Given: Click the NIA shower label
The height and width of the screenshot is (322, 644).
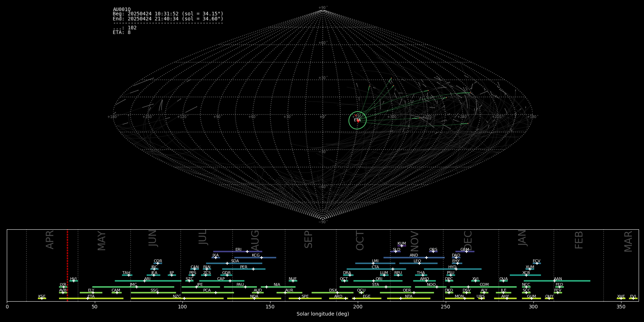Looking at the screenshot, I should (x=277, y=285).
